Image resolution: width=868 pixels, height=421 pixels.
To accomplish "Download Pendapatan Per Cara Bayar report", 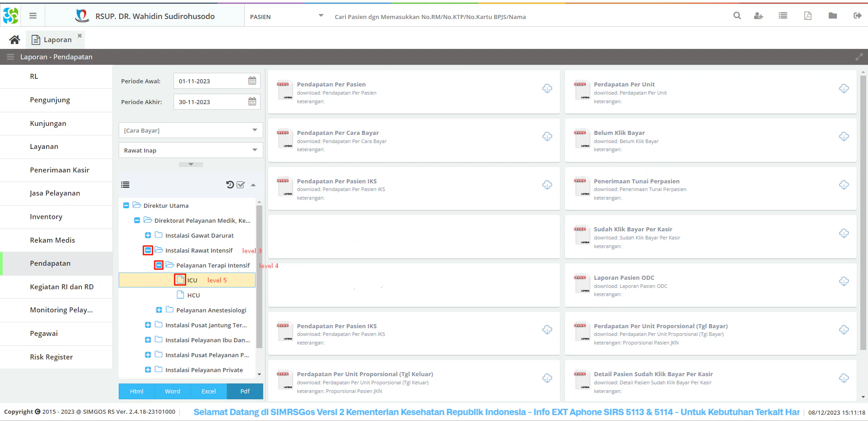I will click(x=547, y=136).
